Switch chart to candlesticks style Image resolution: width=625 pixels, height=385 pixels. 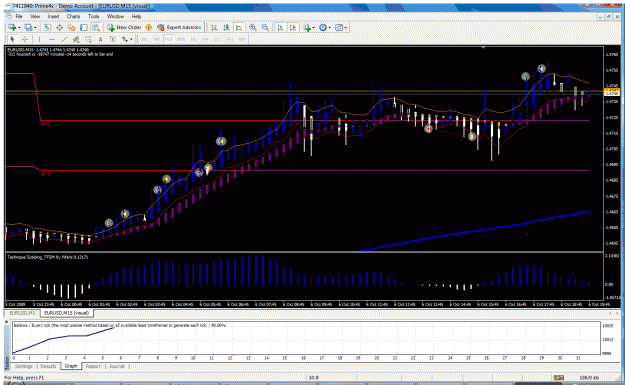point(226,27)
